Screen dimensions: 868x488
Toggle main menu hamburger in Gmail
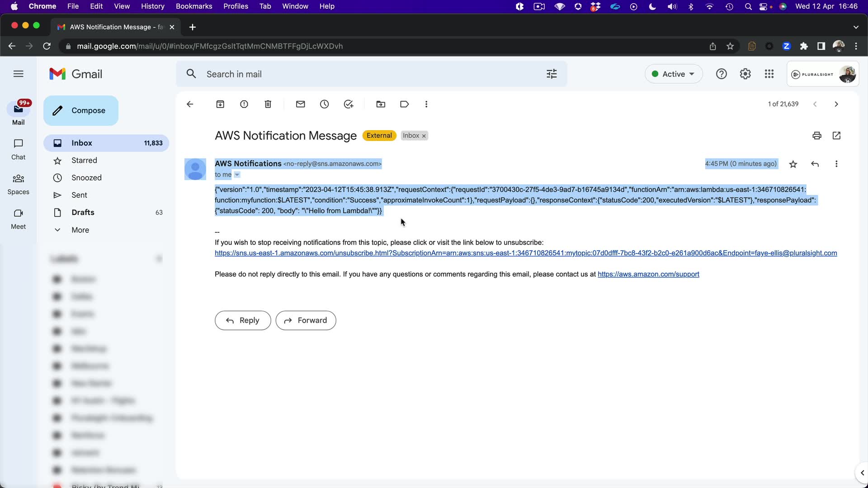pyautogui.click(x=18, y=74)
